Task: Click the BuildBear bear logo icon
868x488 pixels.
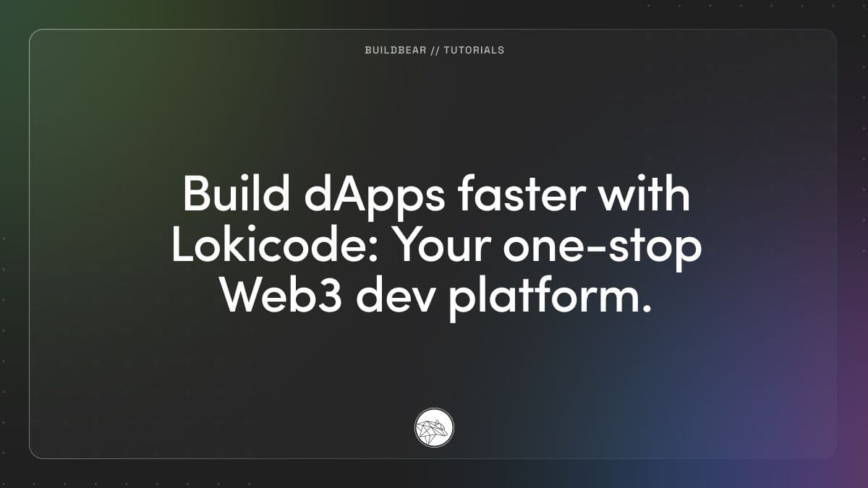Action: [434, 427]
